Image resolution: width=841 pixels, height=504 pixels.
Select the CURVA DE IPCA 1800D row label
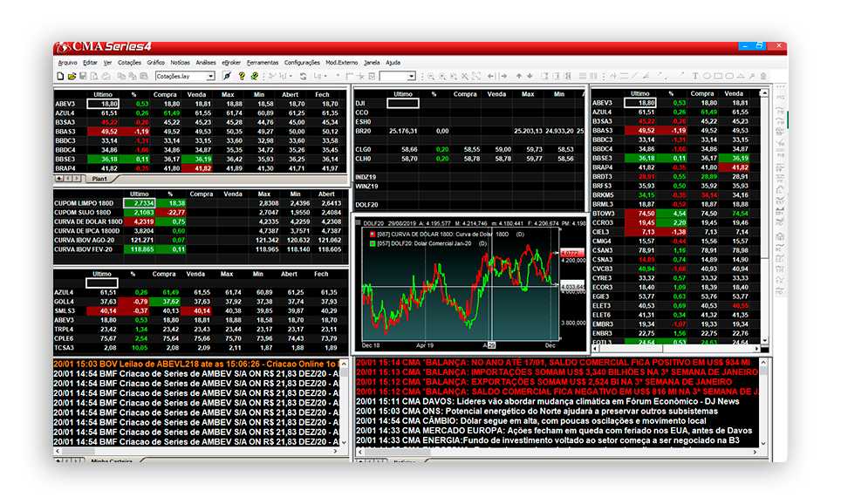[x=87, y=231]
